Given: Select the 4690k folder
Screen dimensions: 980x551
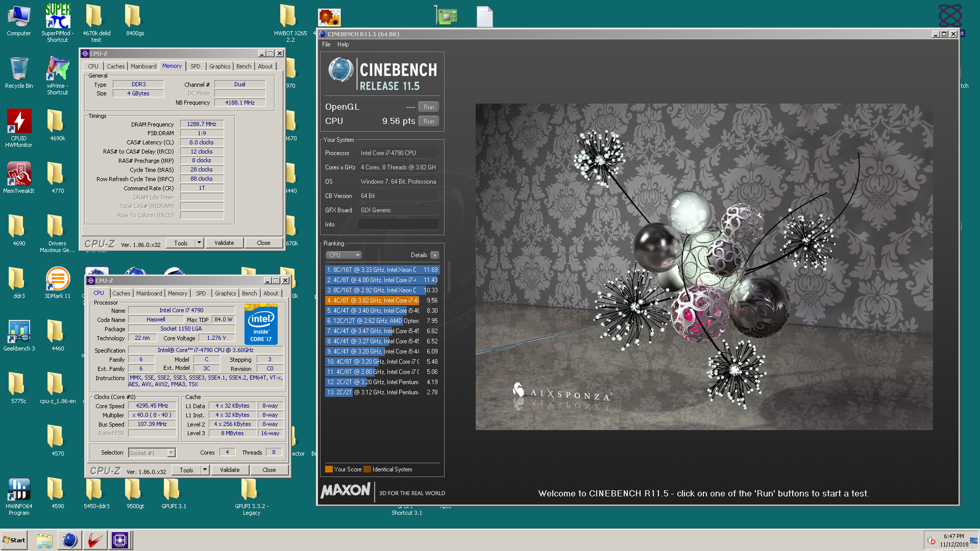Looking at the screenshot, I should [58, 126].
